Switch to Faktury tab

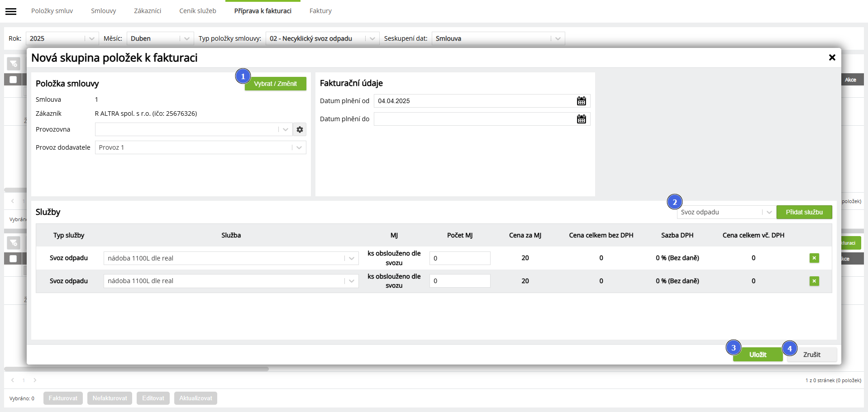(x=320, y=11)
